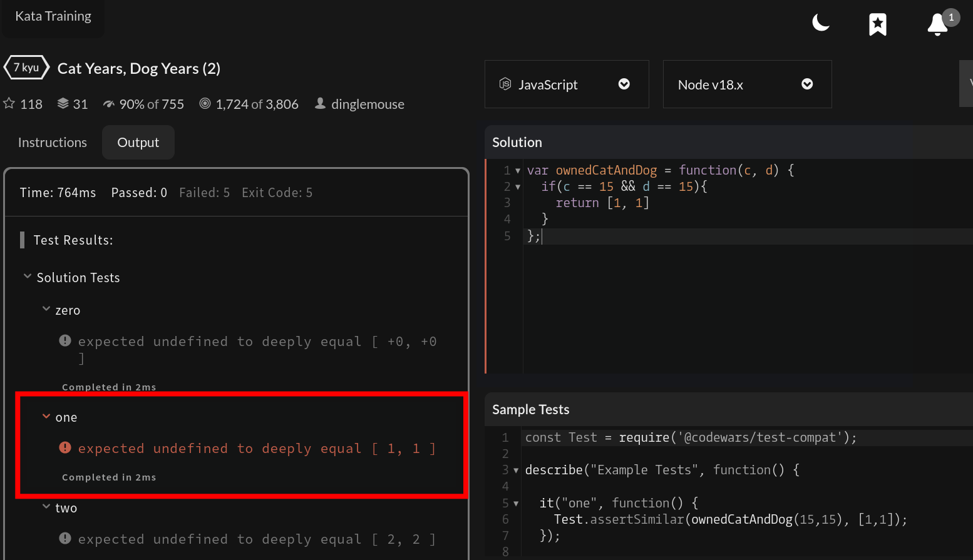The width and height of the screenshot is (973, 560).
Task: Click the notification count badge showing 1
Action: (951, 17)
